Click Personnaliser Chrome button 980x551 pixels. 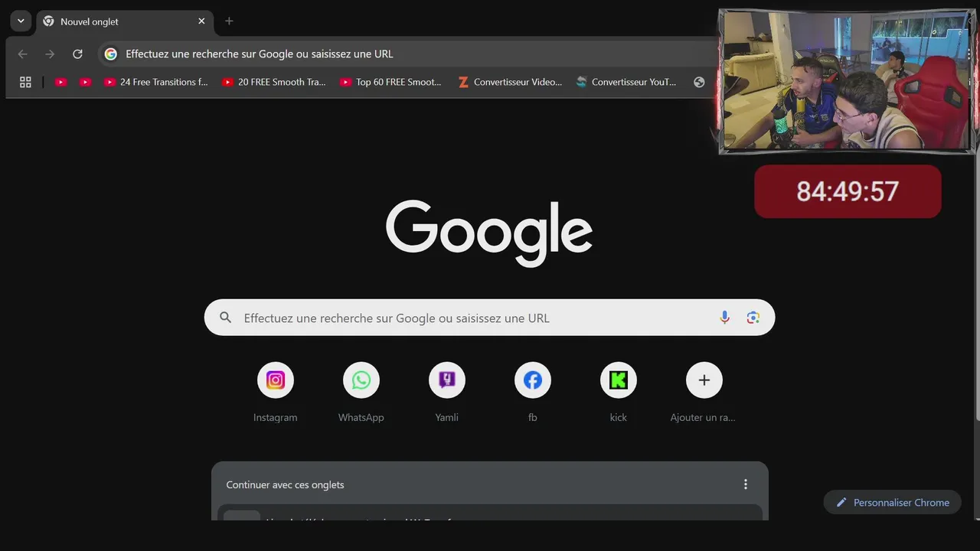pos(892,503)
